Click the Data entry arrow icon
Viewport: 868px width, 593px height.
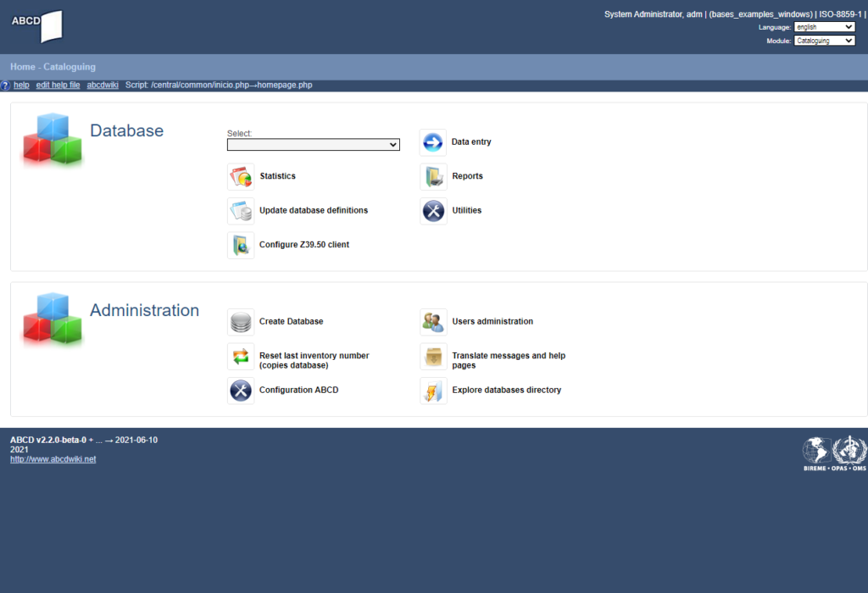tap(433, 142)
